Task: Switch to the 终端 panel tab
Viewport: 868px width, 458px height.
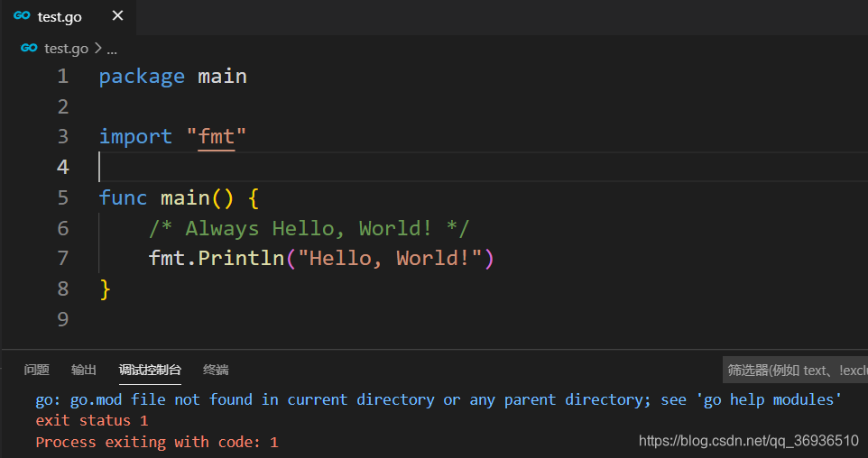Action: click(216, 370)
